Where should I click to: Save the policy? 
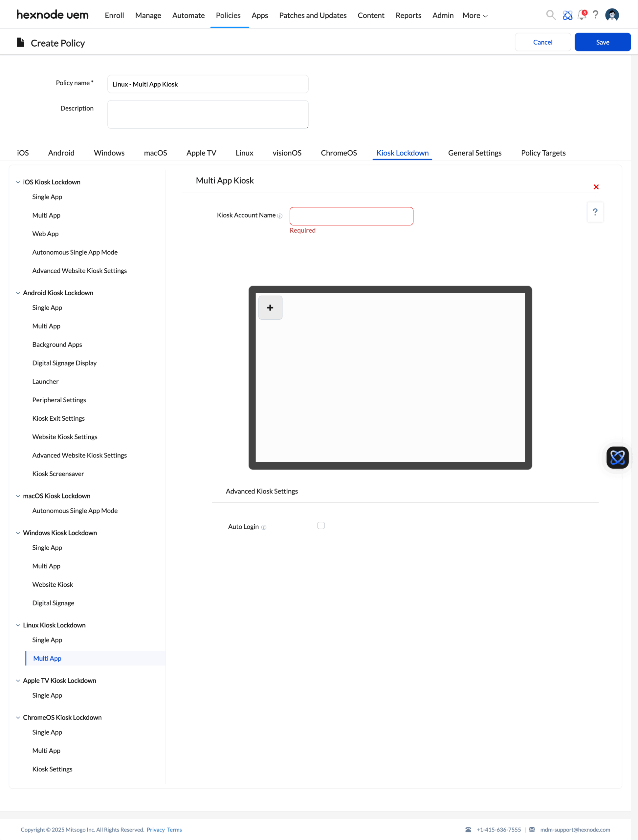602,42
